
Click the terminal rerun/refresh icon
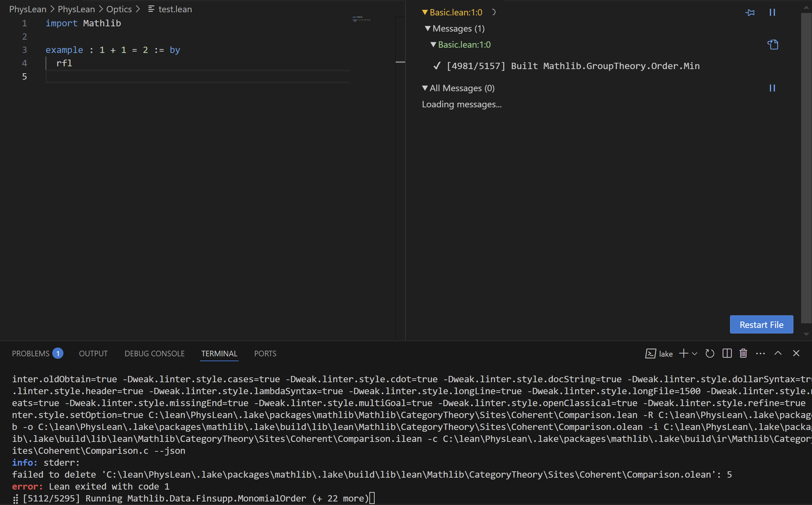tap(710, 353)
